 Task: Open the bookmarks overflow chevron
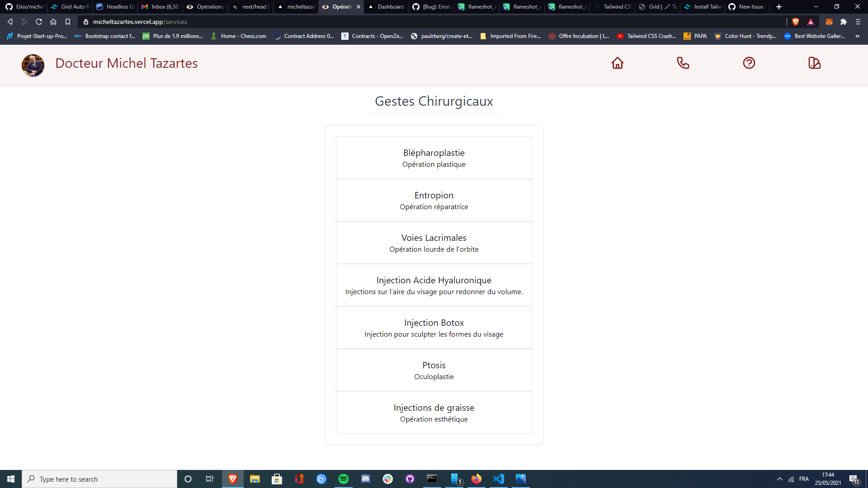pyautogui.click(x=857, y=36)
